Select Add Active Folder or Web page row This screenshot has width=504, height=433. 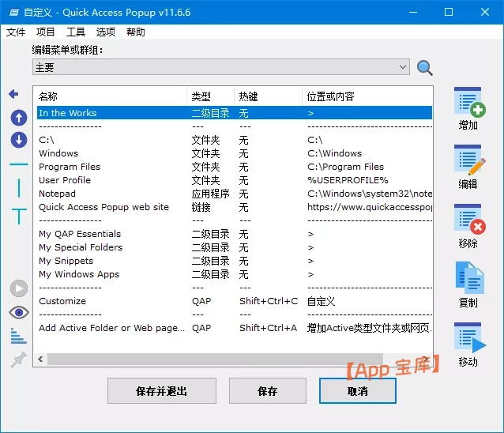235,328
